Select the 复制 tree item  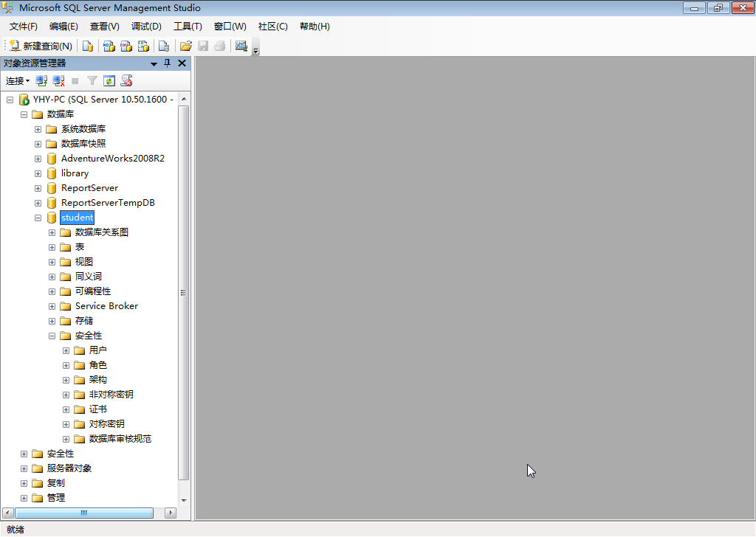56,483
